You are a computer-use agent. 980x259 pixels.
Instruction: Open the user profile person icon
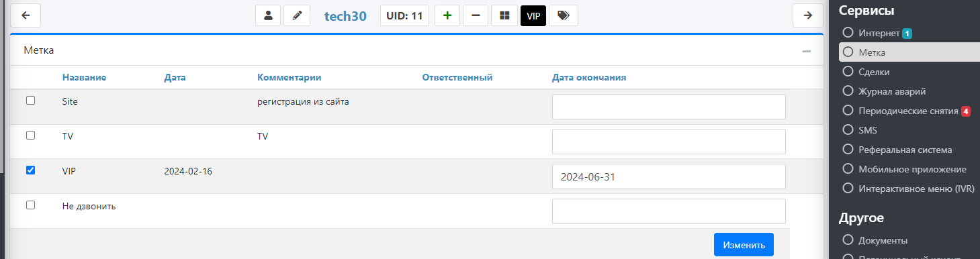pyautogui.click(x=268, y=15)
